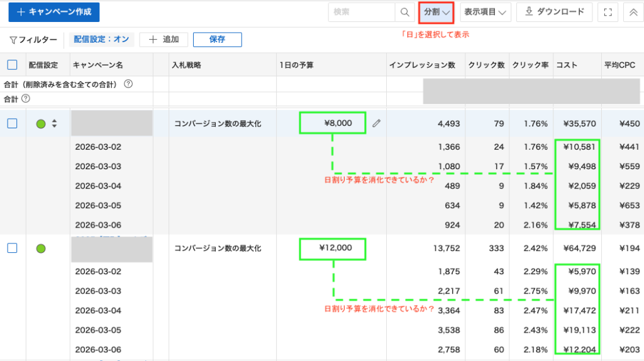The width and height of the screenshot is (644, 361).
Task: Click clicks value 333
Action: pos(497,248)
